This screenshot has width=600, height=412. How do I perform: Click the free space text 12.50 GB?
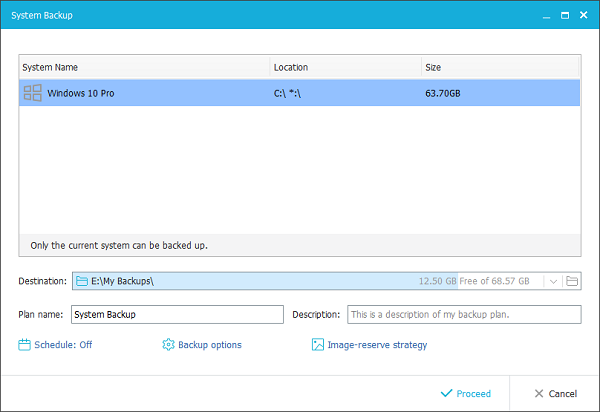click(x=437, y=281)
